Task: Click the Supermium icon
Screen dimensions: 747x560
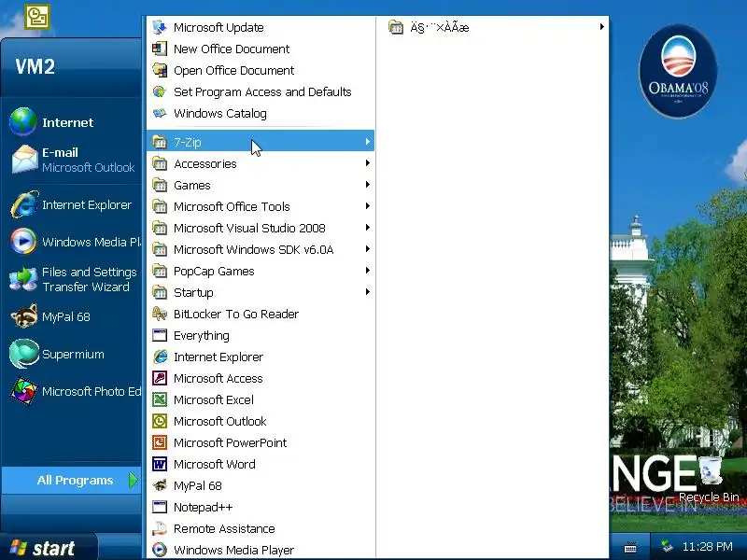Action: 24,354
